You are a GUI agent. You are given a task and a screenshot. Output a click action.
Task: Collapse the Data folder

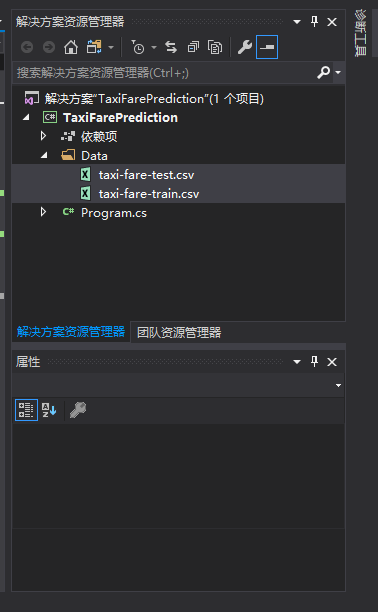coord(44,155)
